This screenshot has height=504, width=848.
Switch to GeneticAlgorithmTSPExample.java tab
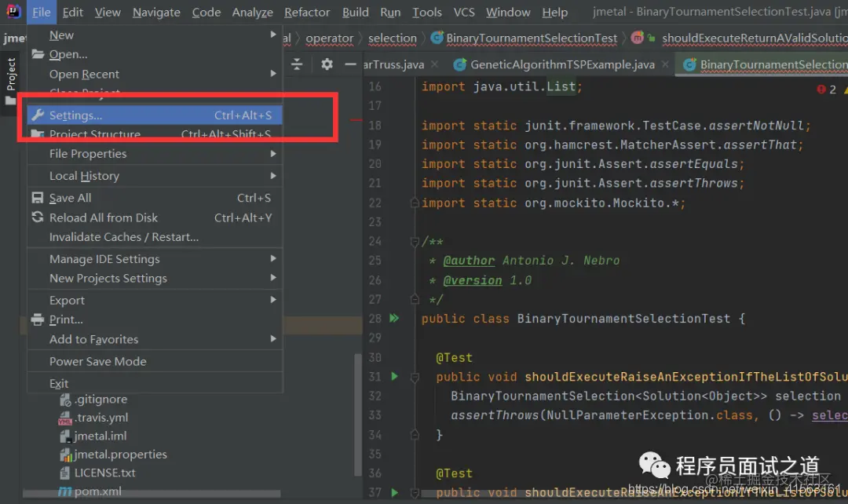pos(561,65)
